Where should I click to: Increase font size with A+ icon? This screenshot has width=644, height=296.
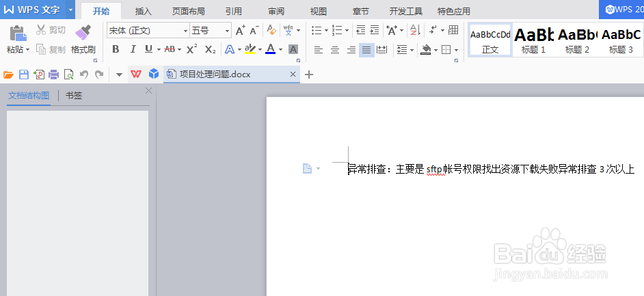240,30
